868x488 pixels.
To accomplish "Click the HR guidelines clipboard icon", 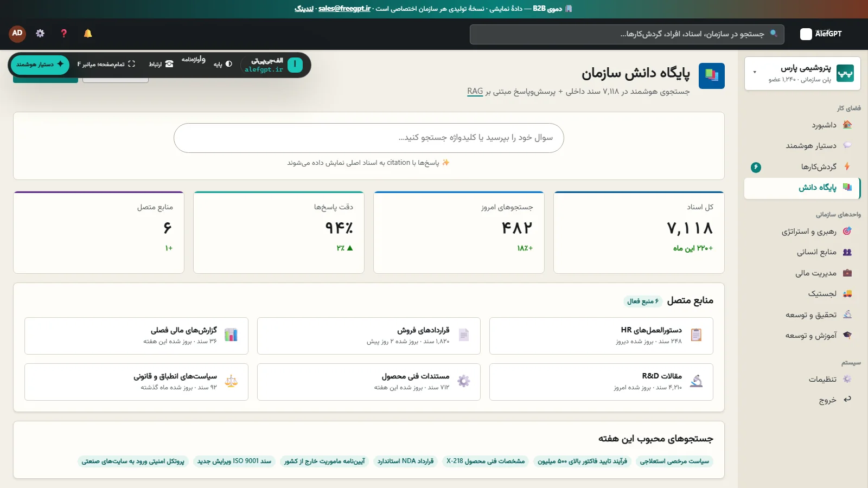I will click(696, 335).
